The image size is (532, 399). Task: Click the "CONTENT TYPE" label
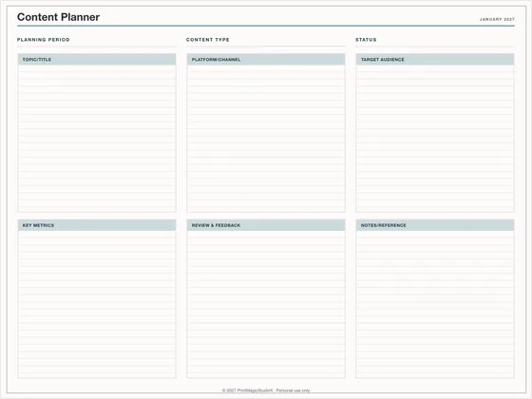(x=208, y=40)
